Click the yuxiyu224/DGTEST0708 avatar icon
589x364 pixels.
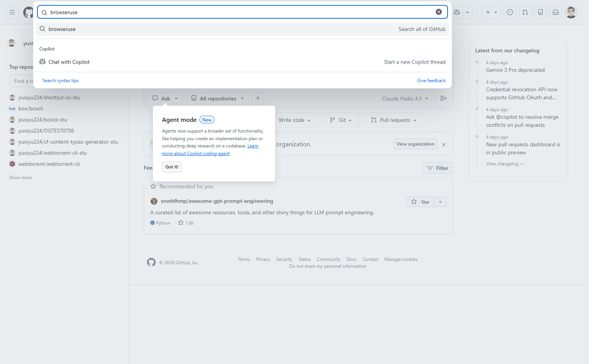[12, 131]
